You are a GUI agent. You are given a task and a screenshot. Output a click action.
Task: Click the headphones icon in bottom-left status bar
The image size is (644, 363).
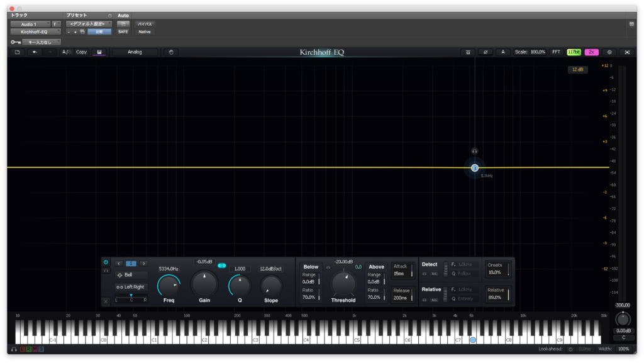click(14, 349)
